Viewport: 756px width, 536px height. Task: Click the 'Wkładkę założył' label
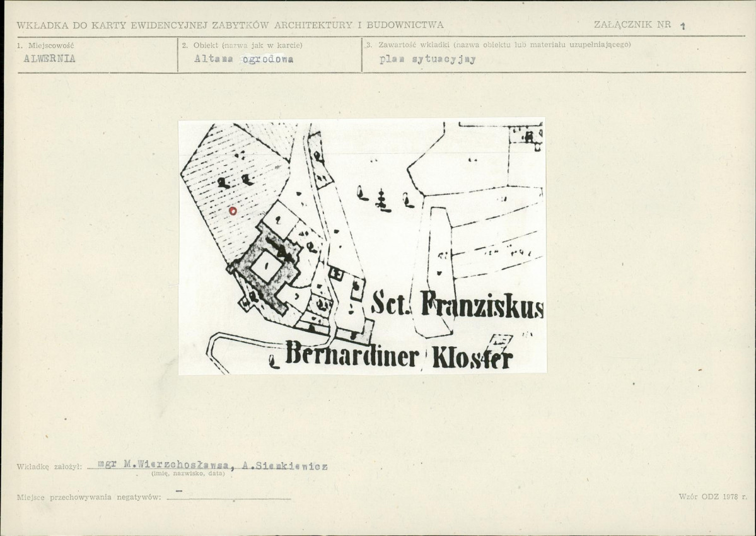50,467
